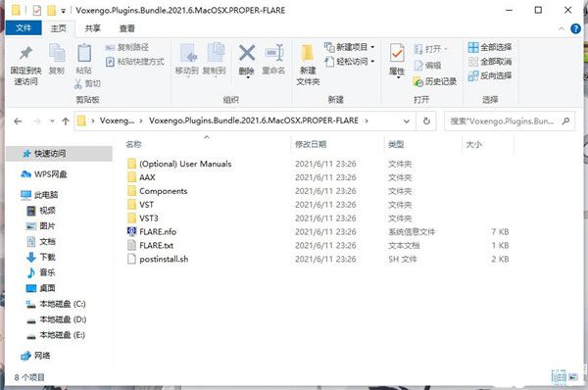Click Copy to (复制到) icon

216,53
